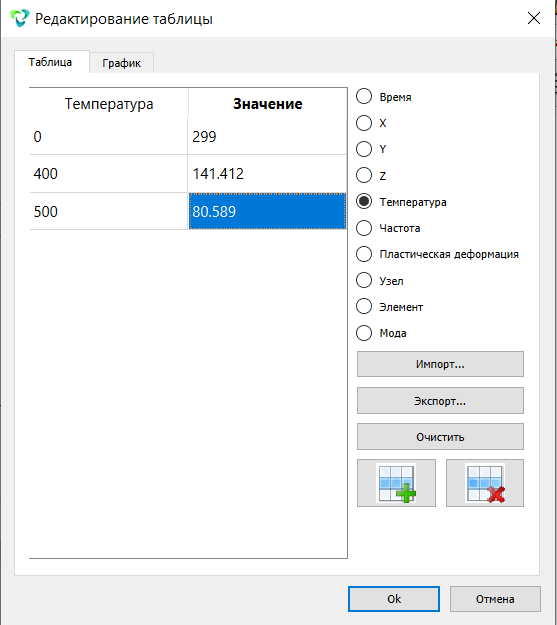Click the Экспорт... button
The image size is (557, 625).
tap(440, 401)
